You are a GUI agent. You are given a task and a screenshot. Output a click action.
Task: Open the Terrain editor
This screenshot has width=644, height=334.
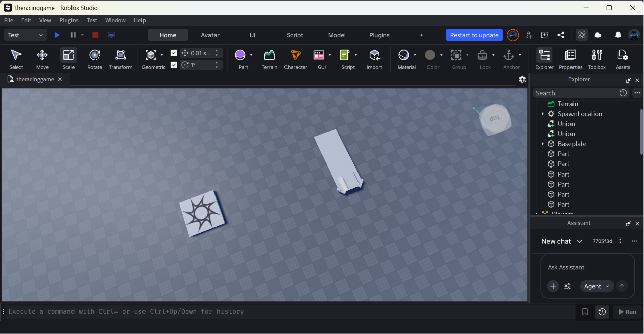269,59
